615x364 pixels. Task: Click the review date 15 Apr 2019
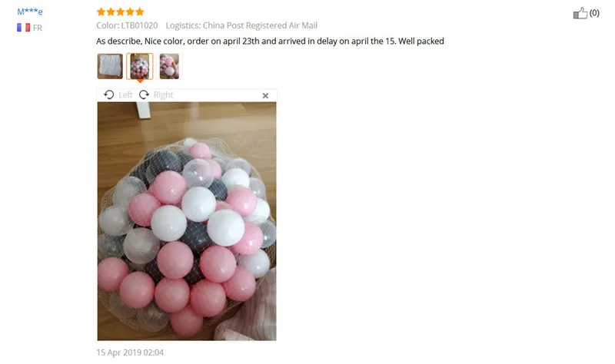coord(130,352)
